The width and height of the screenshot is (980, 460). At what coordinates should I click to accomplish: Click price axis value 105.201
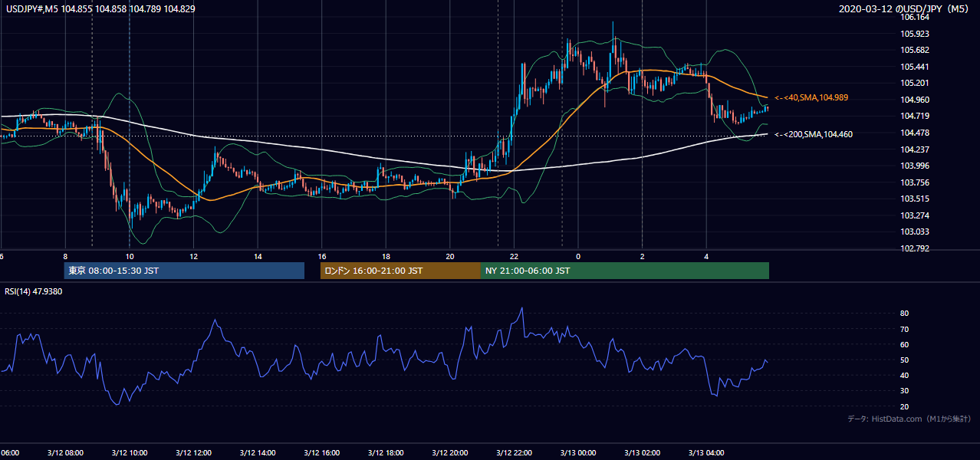pyautogui.click(x=916, y=83)
